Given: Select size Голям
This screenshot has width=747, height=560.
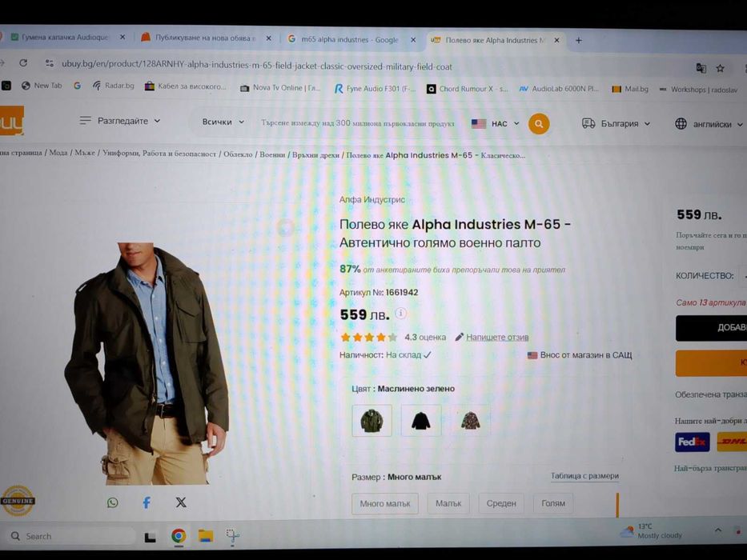Looking at the screenshot, I should coord(553,503).
